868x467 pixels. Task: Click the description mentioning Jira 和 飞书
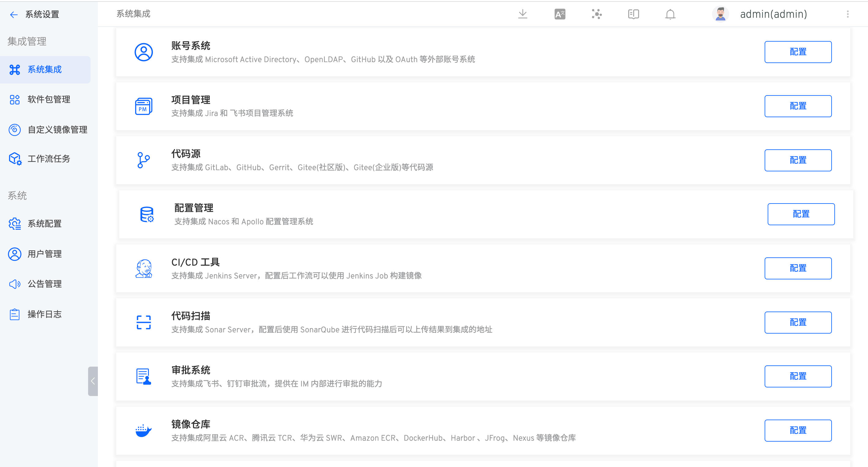point(232,113)
